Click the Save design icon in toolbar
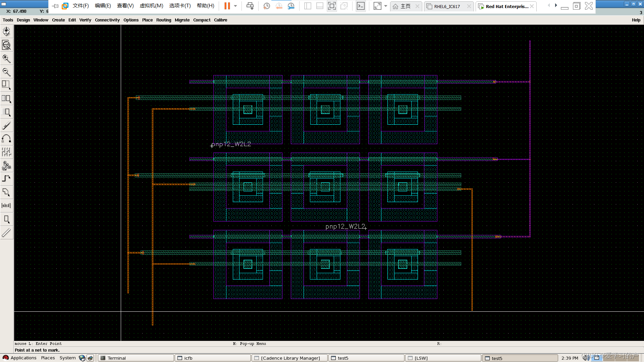The width and height of the screenshot is (644, 362). [x=6, y=32]
